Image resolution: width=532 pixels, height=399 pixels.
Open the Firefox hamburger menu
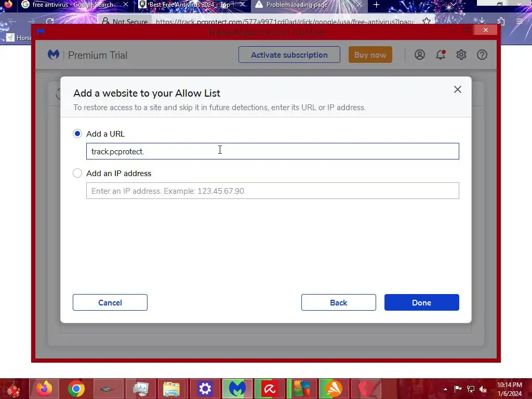520,21
